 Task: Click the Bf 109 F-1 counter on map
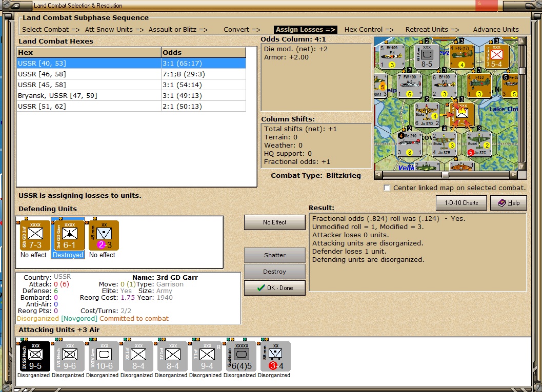[x=392, y=56]
